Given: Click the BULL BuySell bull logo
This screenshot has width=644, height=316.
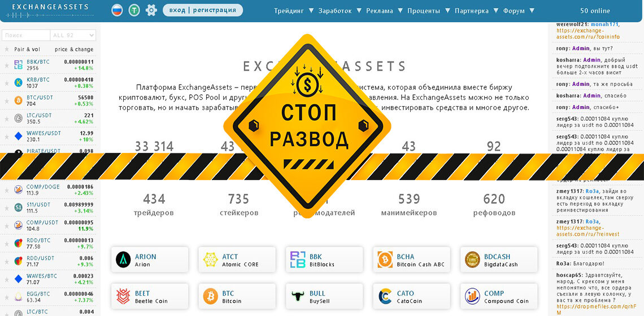Looking at the screenshot, I should pos(298,296).
